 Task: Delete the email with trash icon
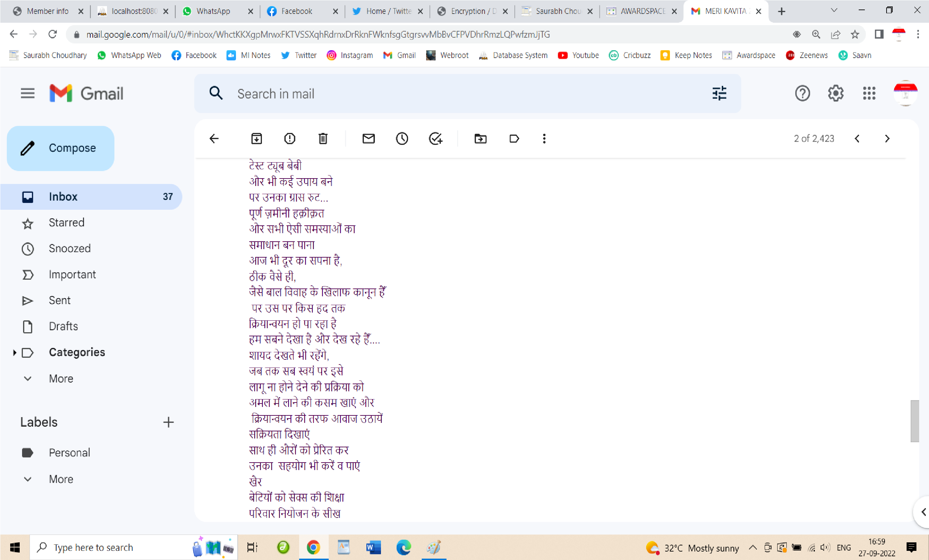click(x=323, y=138)
